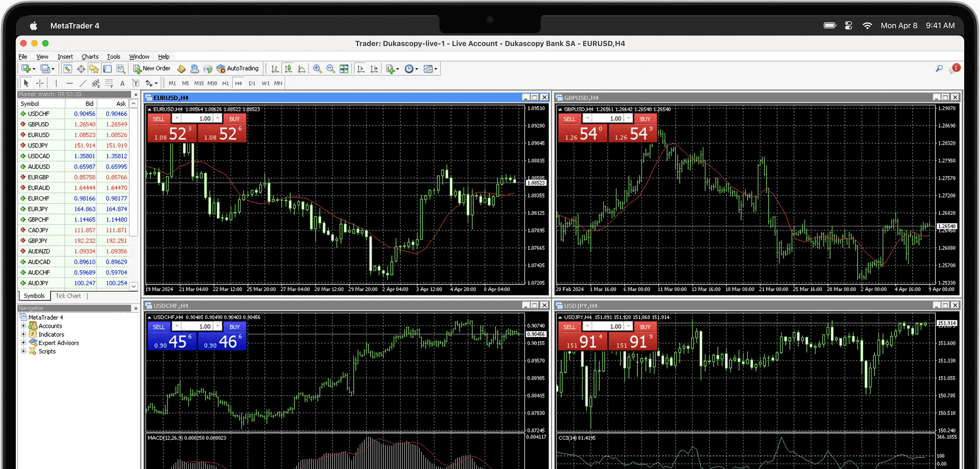Open the search magnifier at top right
980x469 pixels.
coord(939,68)
